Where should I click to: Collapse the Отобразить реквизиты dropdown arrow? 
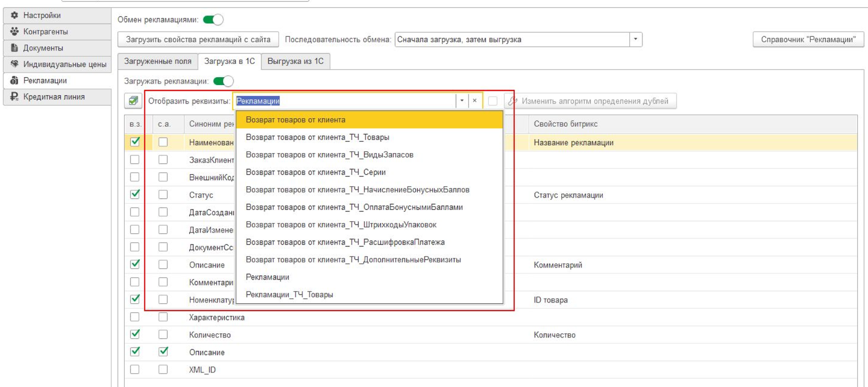coord(462,101)
